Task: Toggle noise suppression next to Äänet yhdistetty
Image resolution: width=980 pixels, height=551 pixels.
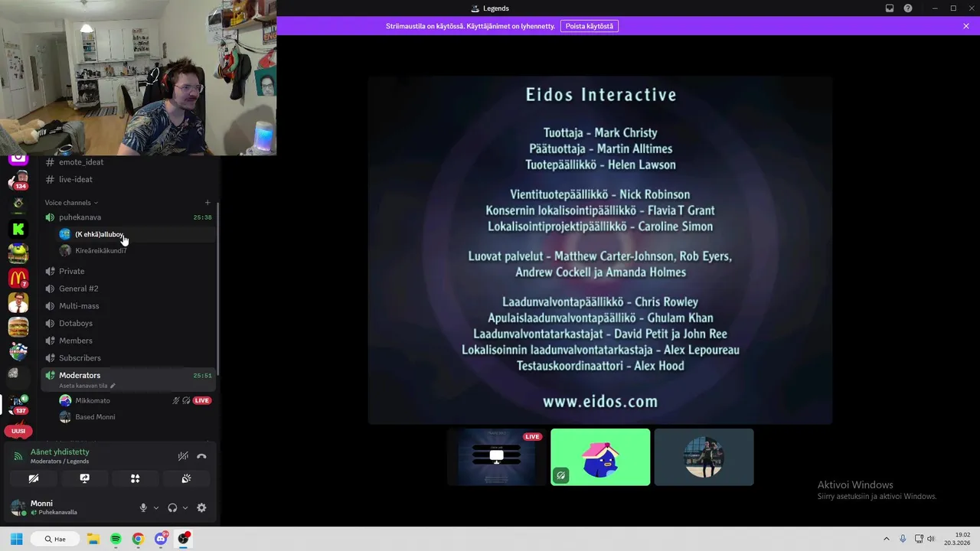Action: pyautogui.click(x=183, y=456)
